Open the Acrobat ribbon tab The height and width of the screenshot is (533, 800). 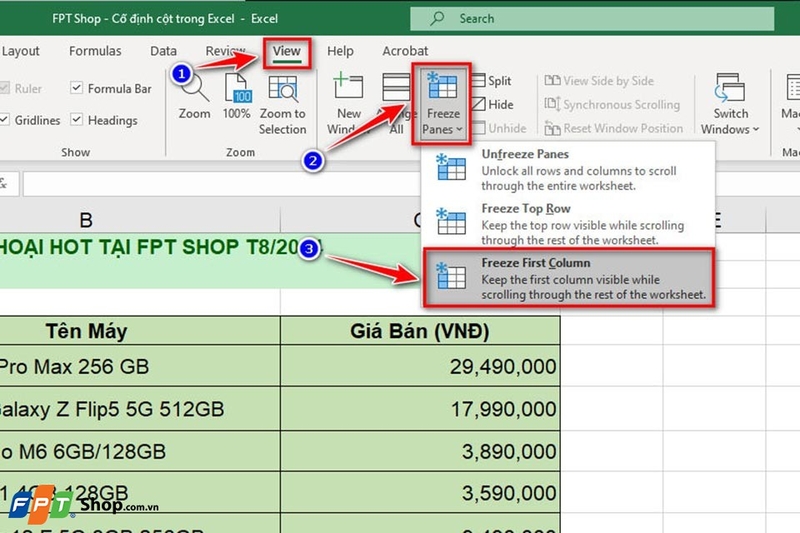click(405, 51)
